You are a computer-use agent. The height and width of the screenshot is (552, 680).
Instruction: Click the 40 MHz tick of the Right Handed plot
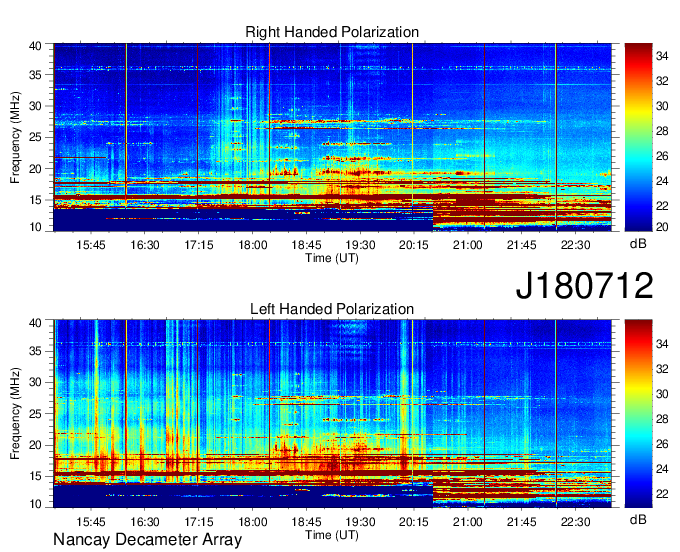pos(35,46)
